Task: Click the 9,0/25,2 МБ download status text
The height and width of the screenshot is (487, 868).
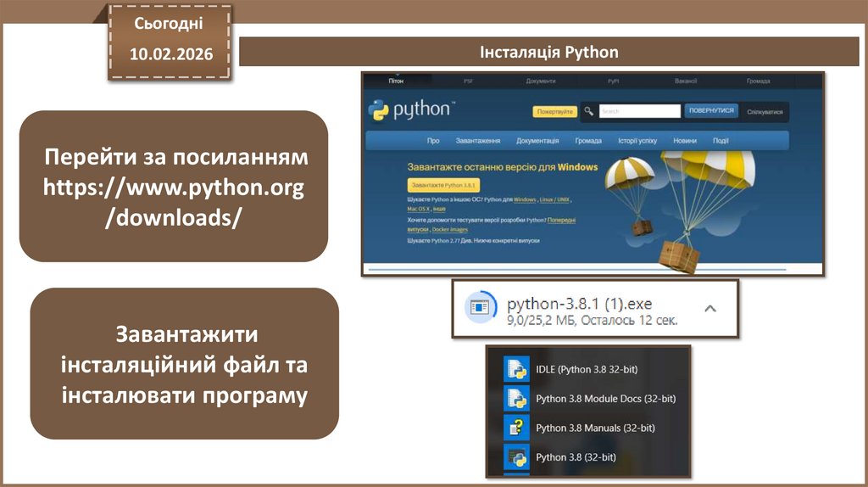Action: point(592,320)
